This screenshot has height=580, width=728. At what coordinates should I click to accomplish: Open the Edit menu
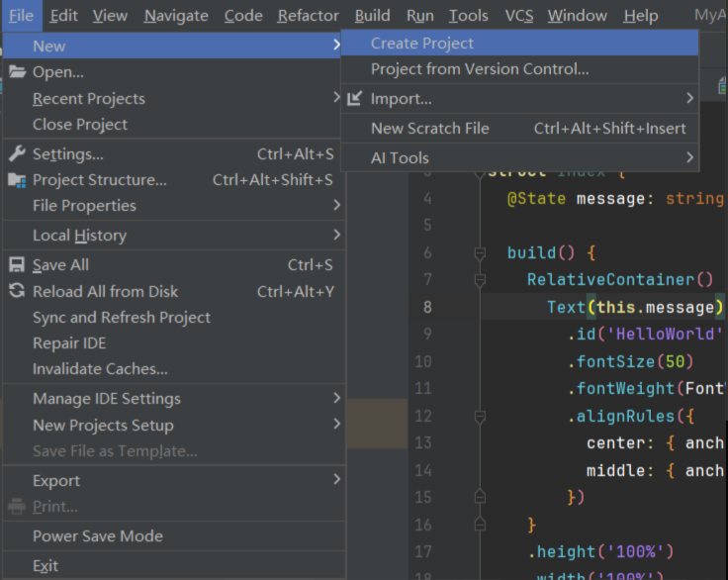[x=63, y=15]
